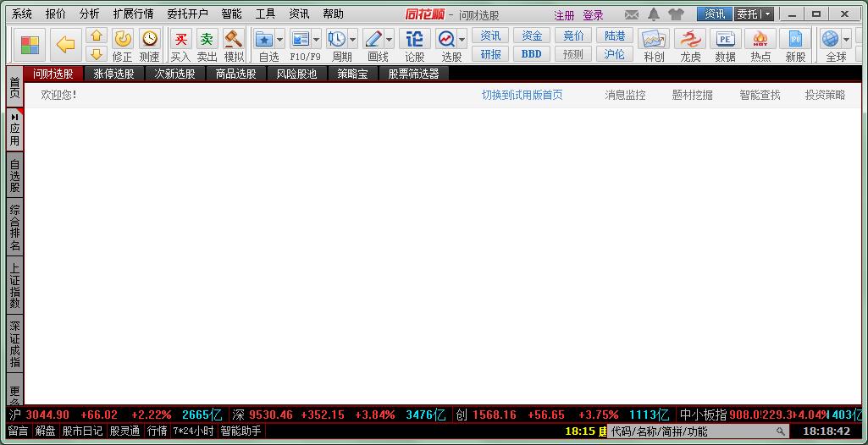Viewport: 868px width, 445px height.
Task: Expand the 画线 drawing dropdown arrow
Action: [x=390, y=40]
